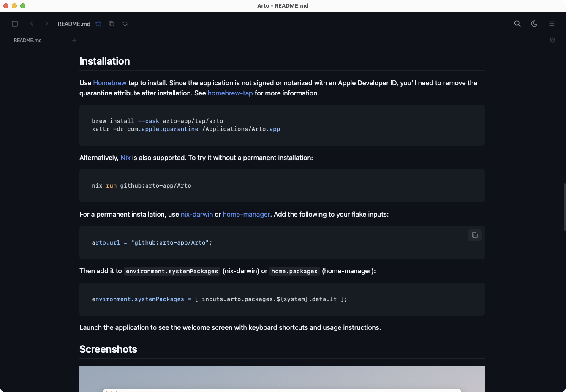Open the nix-darwin link
The width and height of the screenshot is (566, 392).
click(x=197, y=214)
